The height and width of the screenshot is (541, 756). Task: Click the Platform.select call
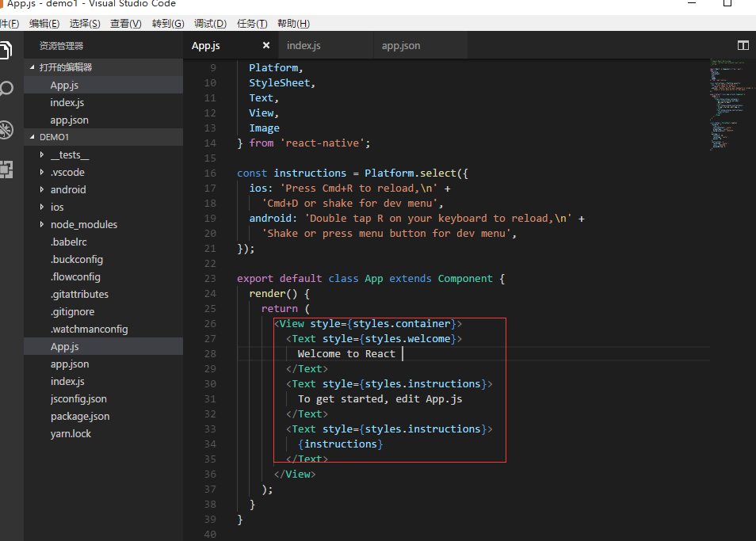coord(410,173)
